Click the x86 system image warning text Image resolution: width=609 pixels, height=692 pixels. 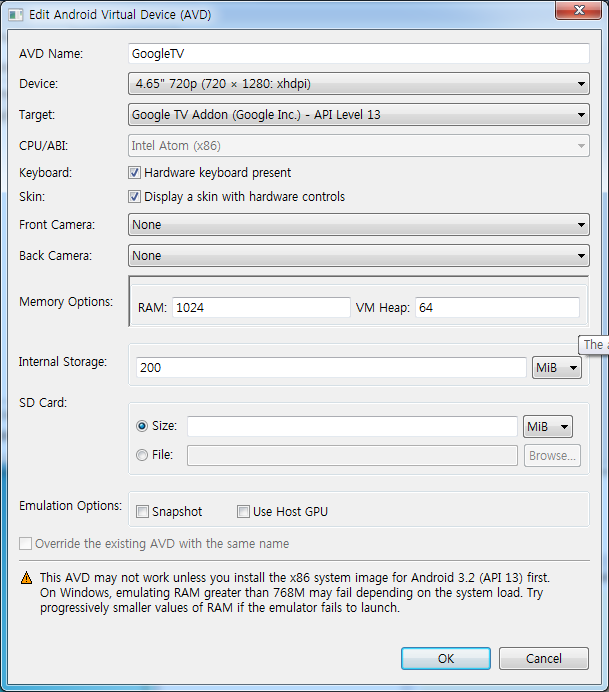pos(295,578)
